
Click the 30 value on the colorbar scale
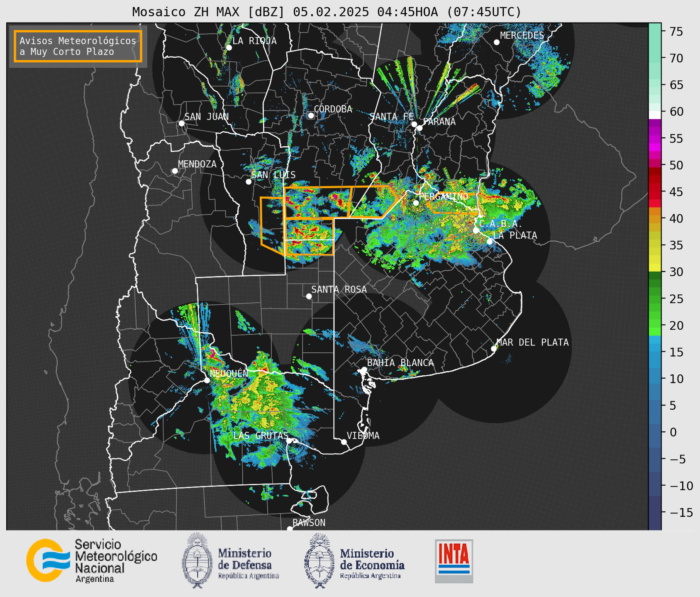click(676, 272)
